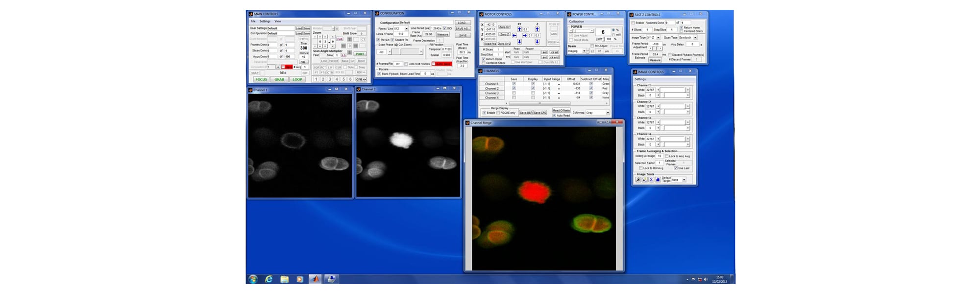Click the XY left arrow in Motor Controls
The image size is (980, 294).
[514, 35]
